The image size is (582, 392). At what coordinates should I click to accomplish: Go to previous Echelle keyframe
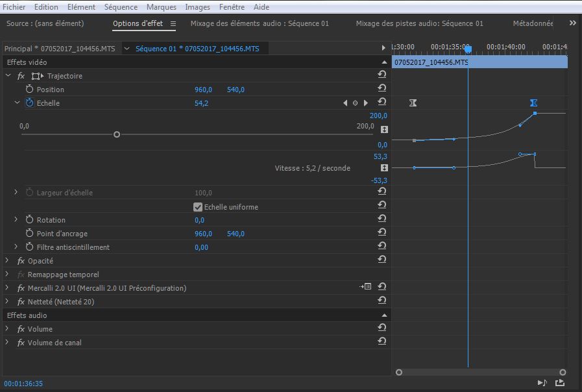click(345, 103)
